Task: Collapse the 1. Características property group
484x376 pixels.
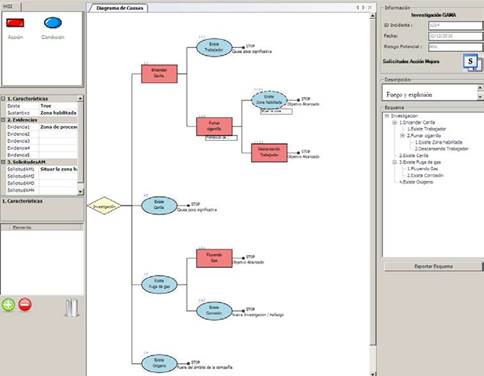Action: click(3, 99)
